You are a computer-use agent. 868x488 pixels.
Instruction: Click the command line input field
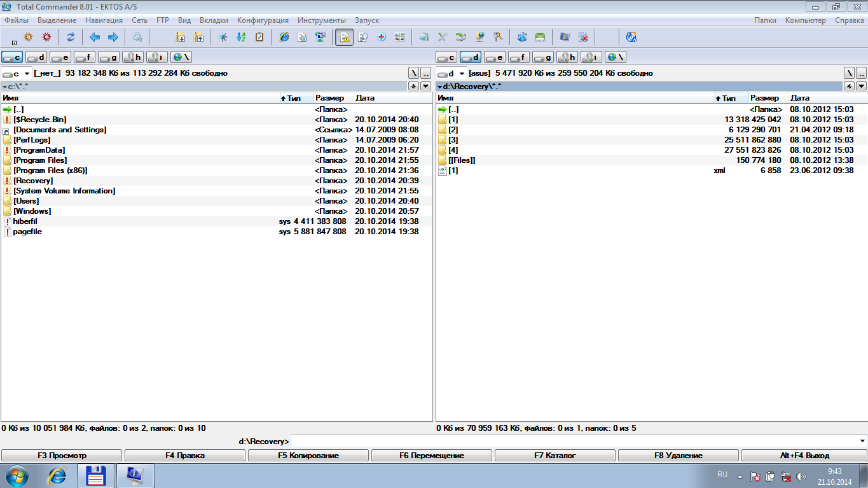pos(572,442)
